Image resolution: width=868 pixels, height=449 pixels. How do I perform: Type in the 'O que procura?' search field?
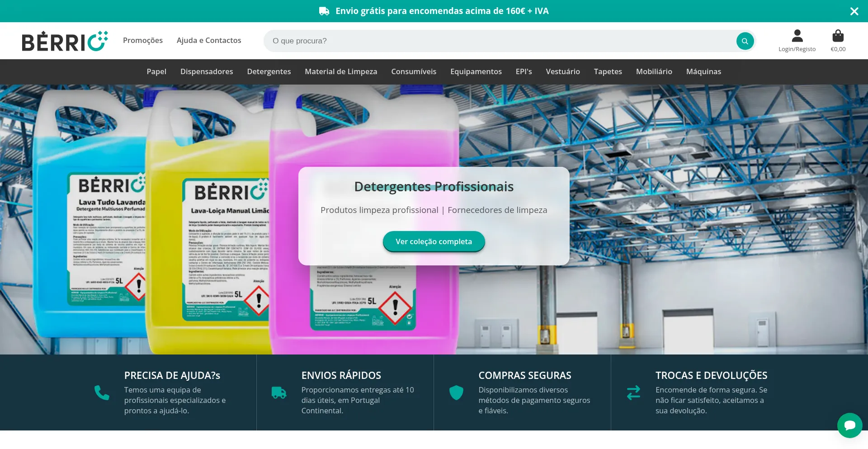[x=497, y=41]
